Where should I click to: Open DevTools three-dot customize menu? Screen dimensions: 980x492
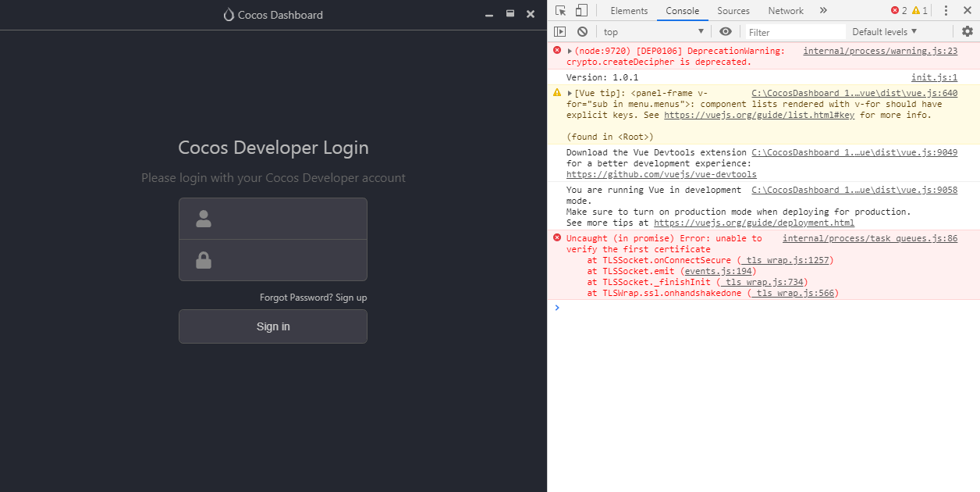click(x=946, y=11)
